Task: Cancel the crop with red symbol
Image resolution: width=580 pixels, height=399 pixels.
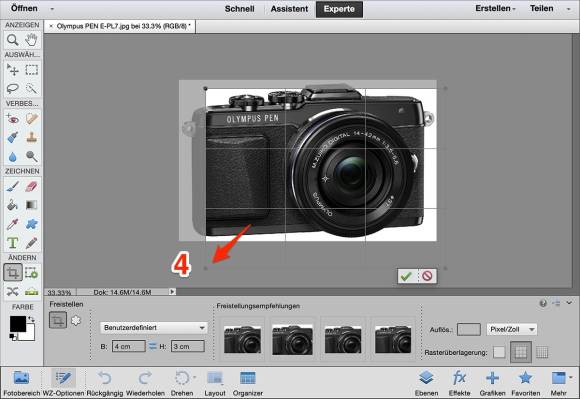Action: pyautogui.click(x=427, y=276)
